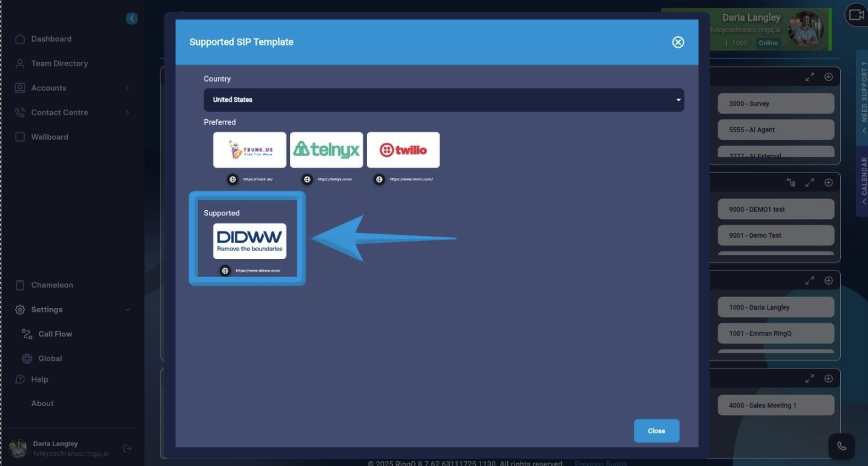868x466 pixels.
Task: Open the Call Flow settings icon
Action: point(25,333)
